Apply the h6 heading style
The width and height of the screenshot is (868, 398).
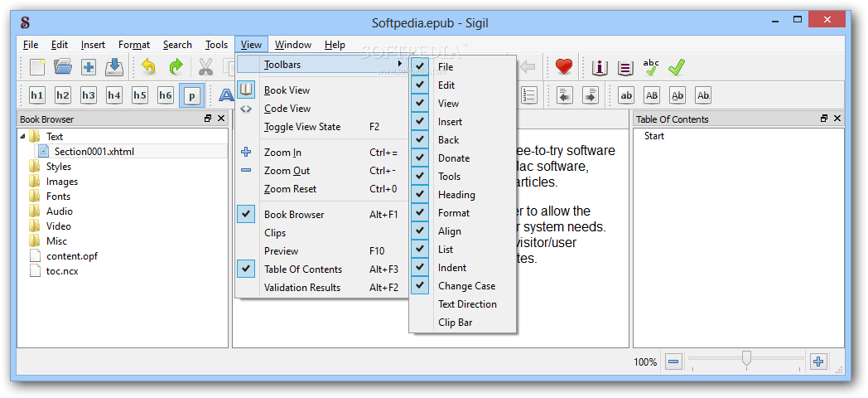(166, 95)
